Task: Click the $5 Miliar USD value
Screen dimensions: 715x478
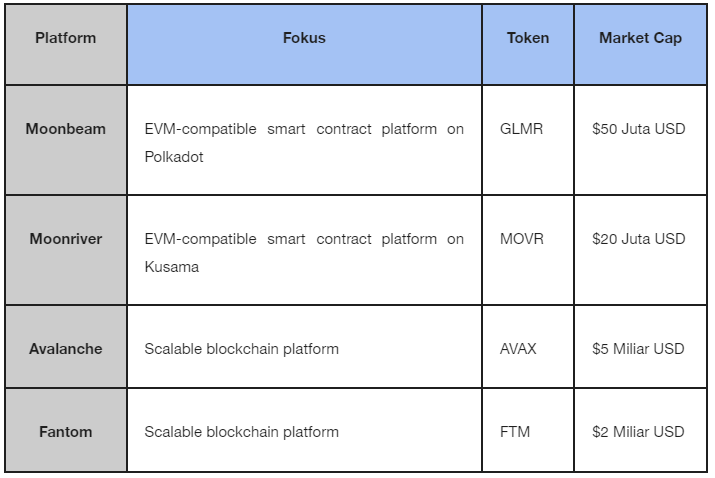Action: (x=638, y=349)
